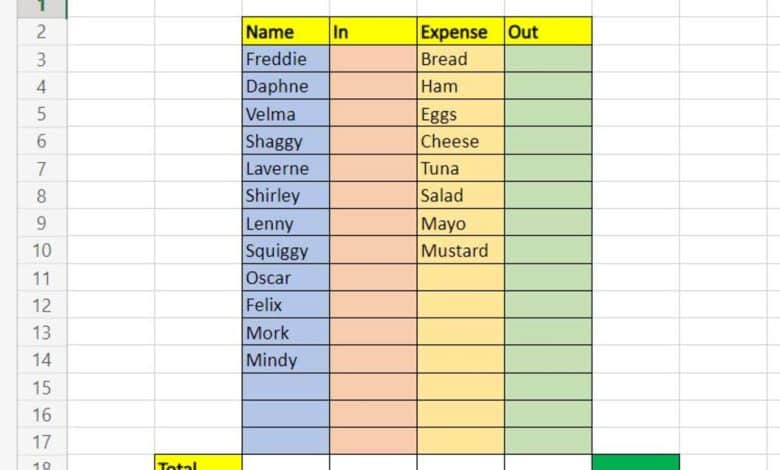
Task: Click row header 12
Action: [x=41, y=305]
